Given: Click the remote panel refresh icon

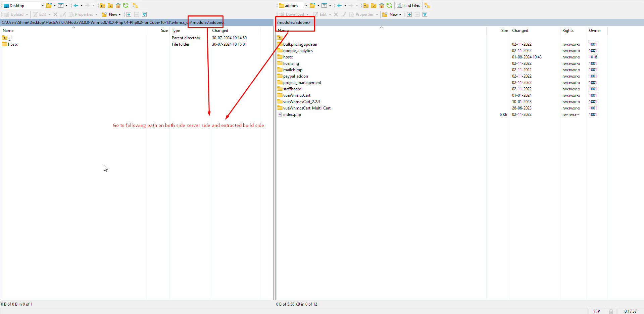Looking at the screenshot, I should click(389, 5).
